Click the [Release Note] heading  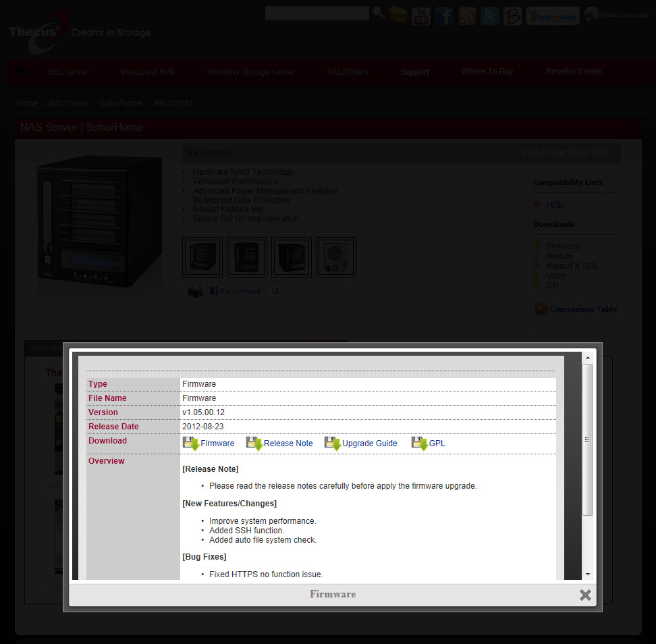[x=211, y=469]
